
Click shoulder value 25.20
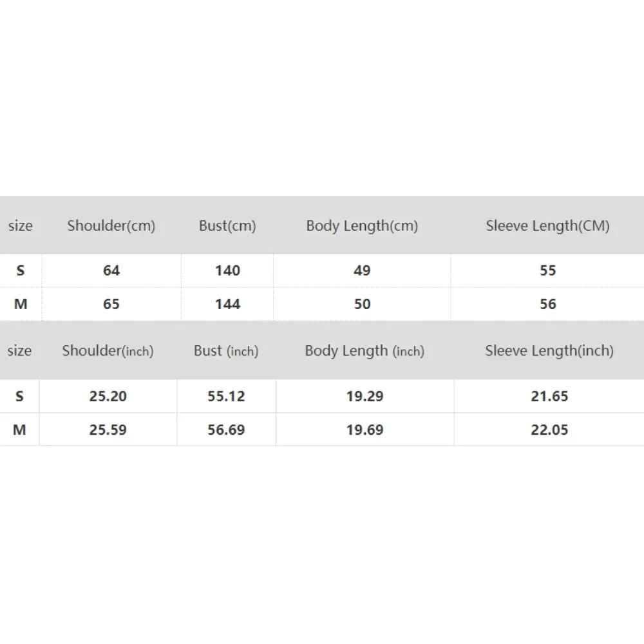click(x=108, y=396)
